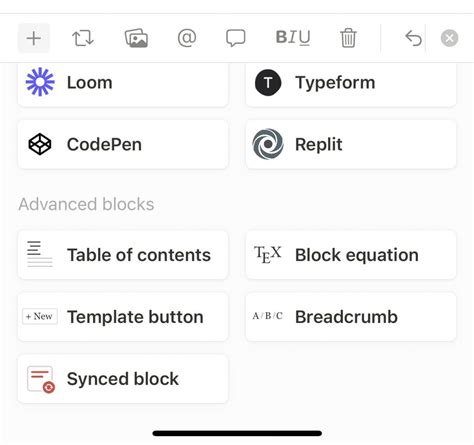Viewport: 474px width, 445px height.
Task: Tap the plus add-block icon
Action: tap(34, 38)
